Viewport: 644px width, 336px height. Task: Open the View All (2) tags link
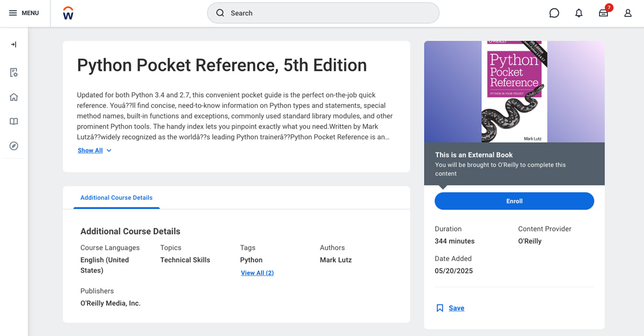coord(258,273)
